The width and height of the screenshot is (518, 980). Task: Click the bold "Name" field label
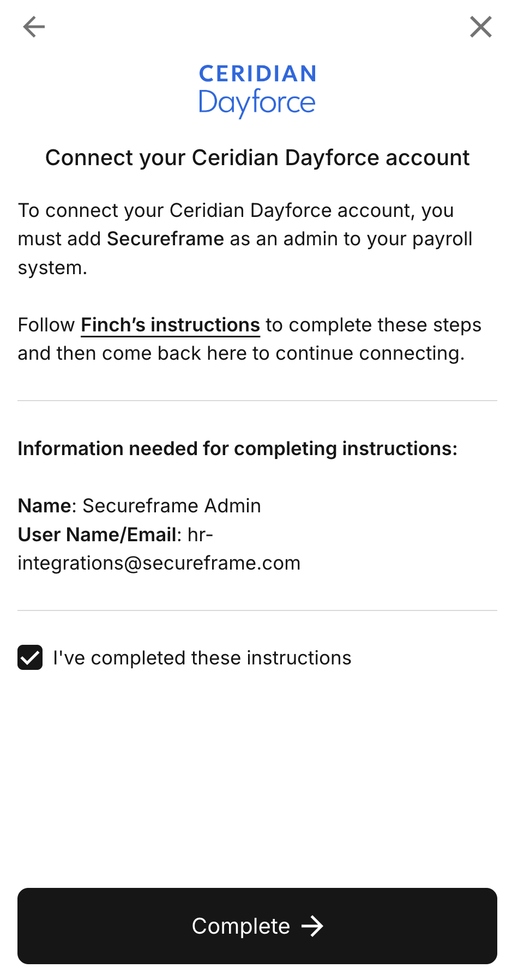point(44,506)
